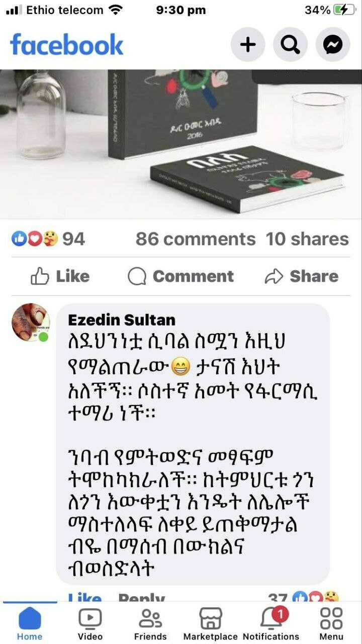The height and width of the screenshot is (644, 362).
Task: Open Ezedin Sultan's profile picture
Action: (x=31, y=322)
